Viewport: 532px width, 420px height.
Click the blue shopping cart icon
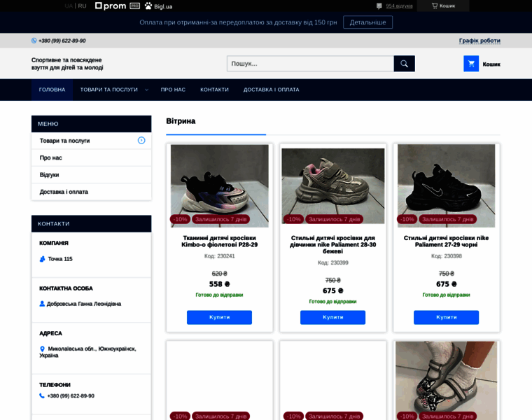[471, 64]
